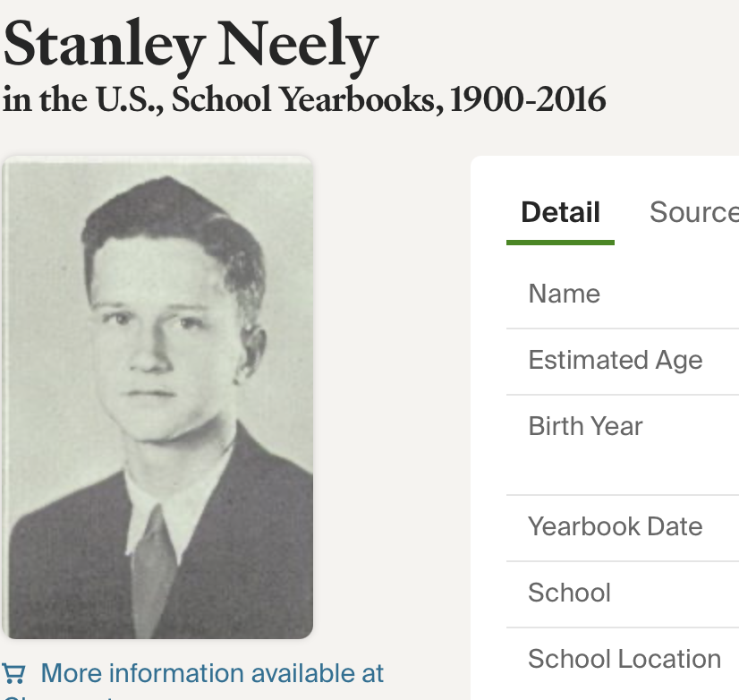
Task: Select the Estimated Age row label
Action: (615, 360)
